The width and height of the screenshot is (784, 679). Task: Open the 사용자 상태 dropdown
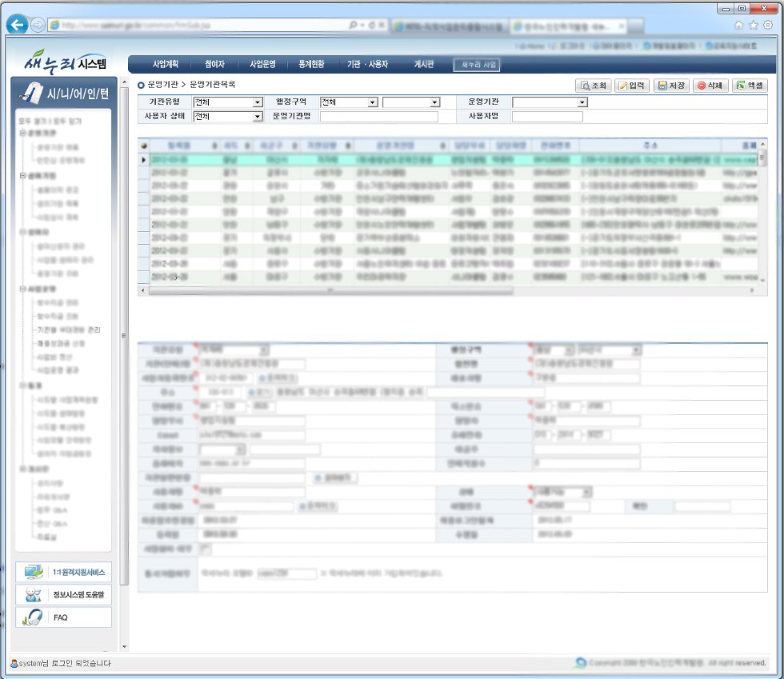pyautogui.click(x=228, y=117)
